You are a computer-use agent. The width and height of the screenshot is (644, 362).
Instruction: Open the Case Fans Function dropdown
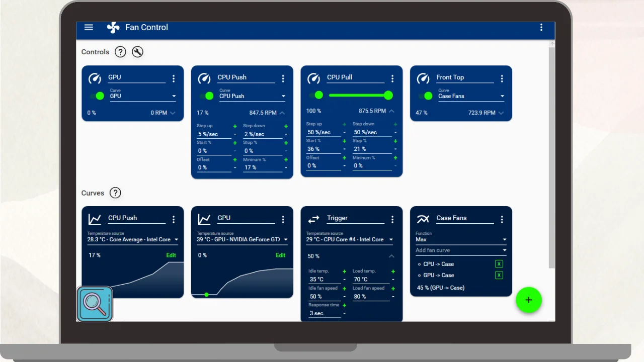(460, 240)
